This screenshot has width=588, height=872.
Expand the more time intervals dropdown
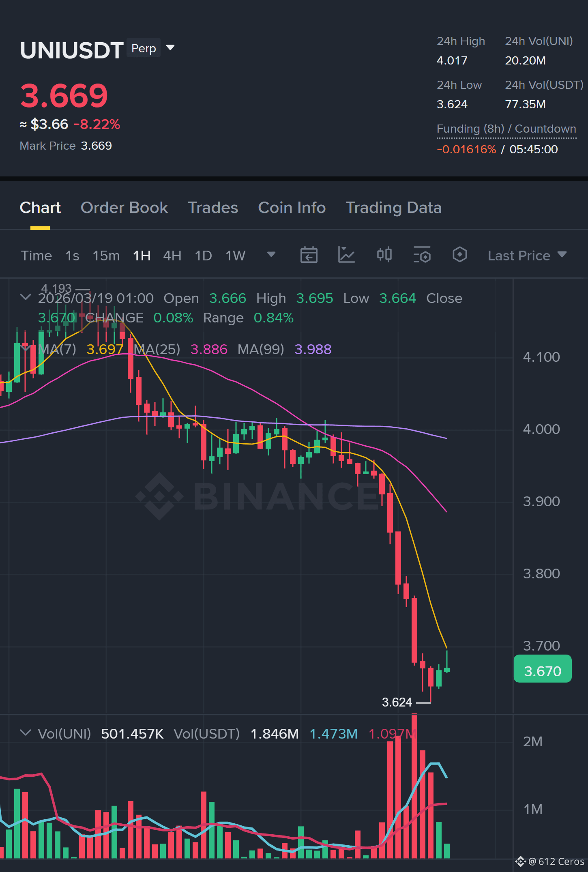click(x=271, y=255)
